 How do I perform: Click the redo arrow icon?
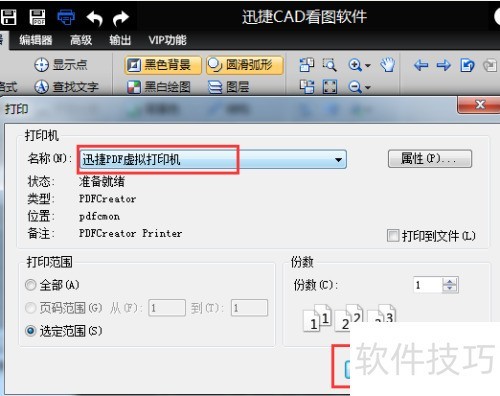[x=120, y=18]
